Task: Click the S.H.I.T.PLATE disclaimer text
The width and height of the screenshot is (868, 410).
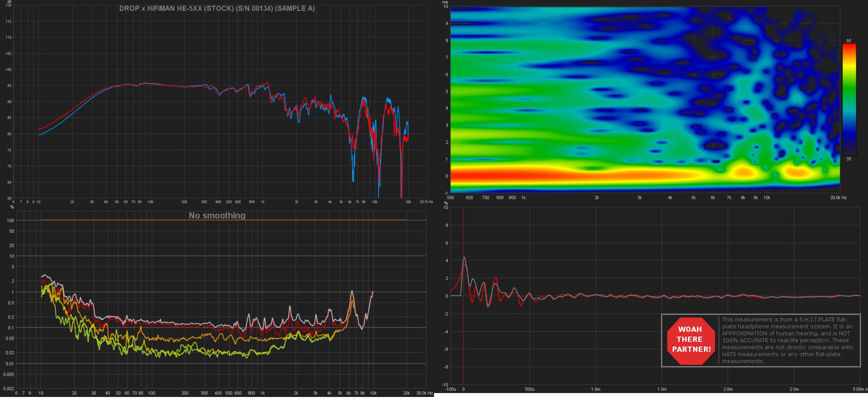Action: coord(787,340)
